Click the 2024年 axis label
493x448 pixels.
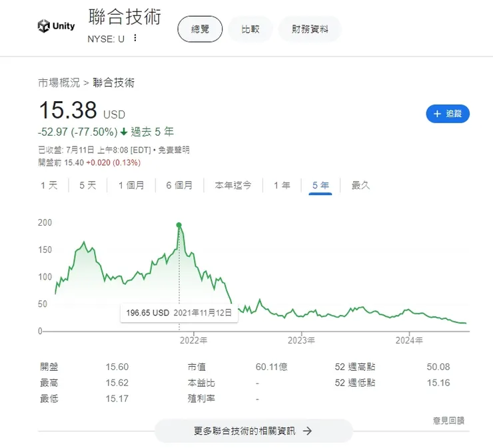pyautogui.click(x=409, y=340)
